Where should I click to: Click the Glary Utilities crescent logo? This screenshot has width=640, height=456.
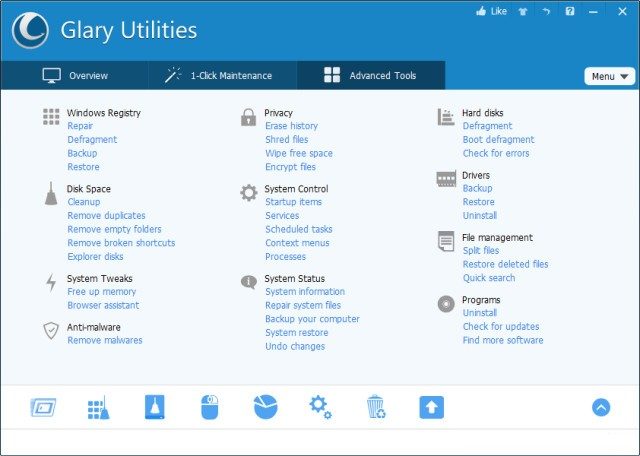pos(30,30)
